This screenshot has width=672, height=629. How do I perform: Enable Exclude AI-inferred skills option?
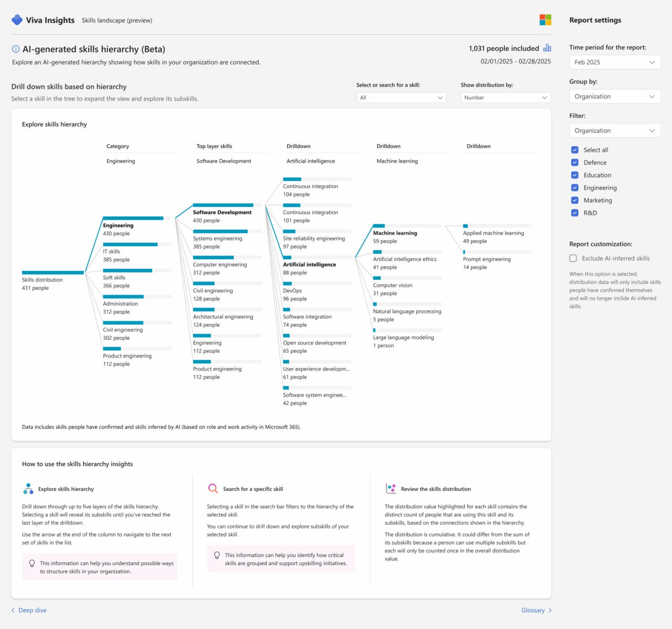(573, 258)
